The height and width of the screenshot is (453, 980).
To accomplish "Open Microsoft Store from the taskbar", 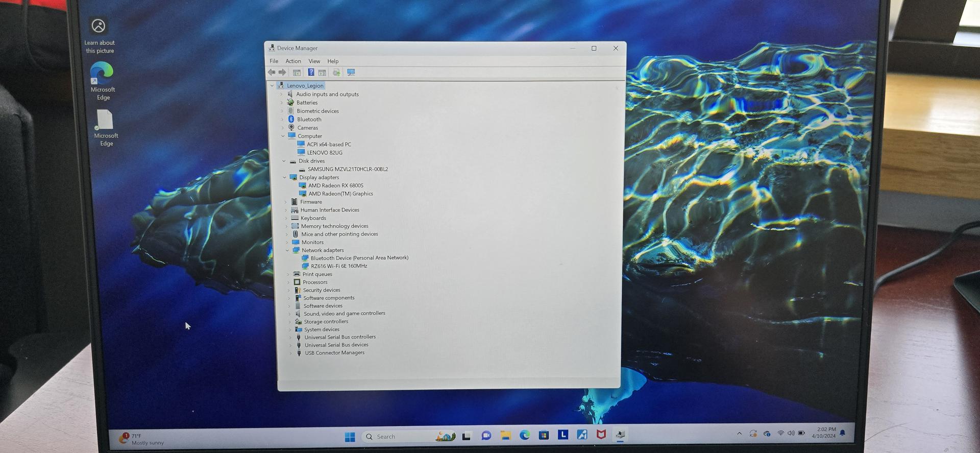I will (544, 435).
